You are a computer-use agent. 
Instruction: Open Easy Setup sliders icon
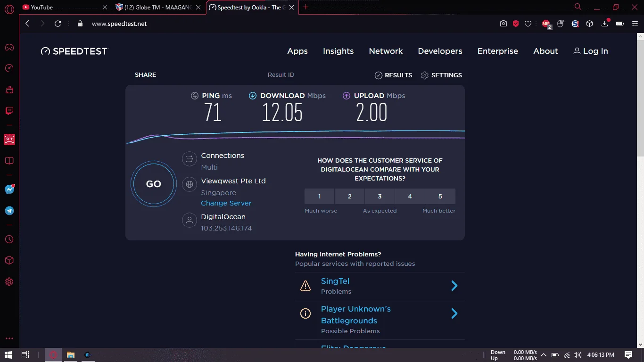click(635, 24)
